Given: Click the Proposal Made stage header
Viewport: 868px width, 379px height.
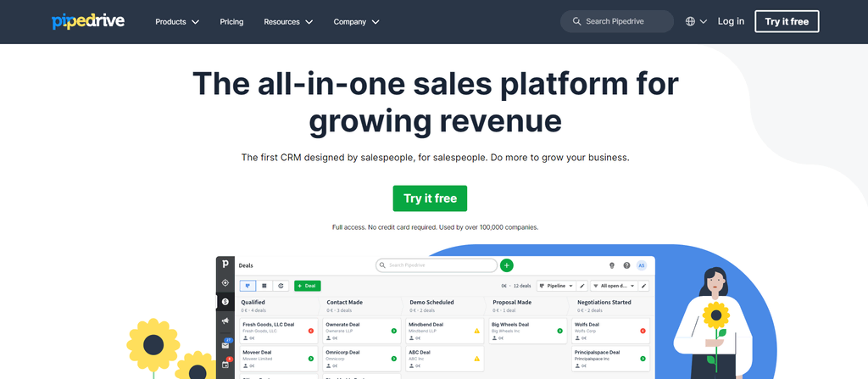Looking at the screenshot, I should [512, 303].
